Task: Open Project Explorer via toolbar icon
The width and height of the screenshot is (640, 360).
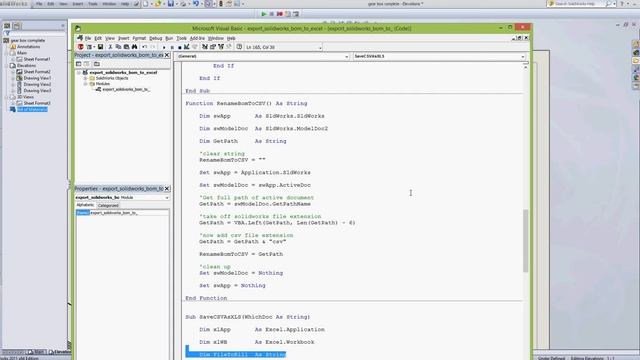Action: (205, 47)
